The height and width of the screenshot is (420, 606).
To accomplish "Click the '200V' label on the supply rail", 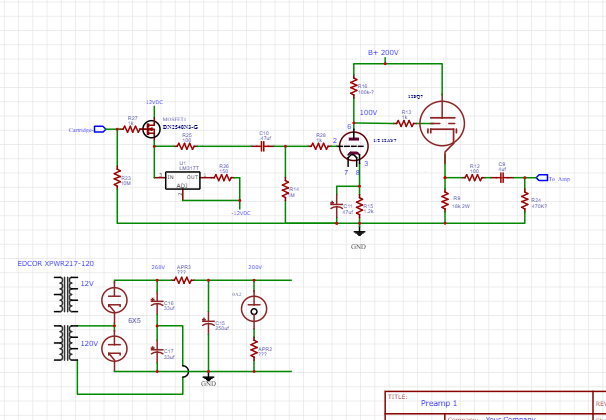I will 255,267.
